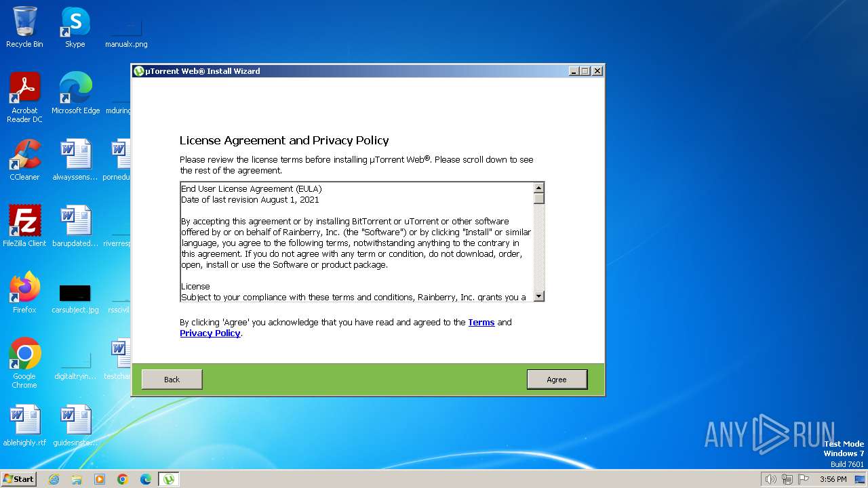Click the EULA scrollbar up arrow
The height and width of the screenshot is (488, 868).
[x=538, y=188]
